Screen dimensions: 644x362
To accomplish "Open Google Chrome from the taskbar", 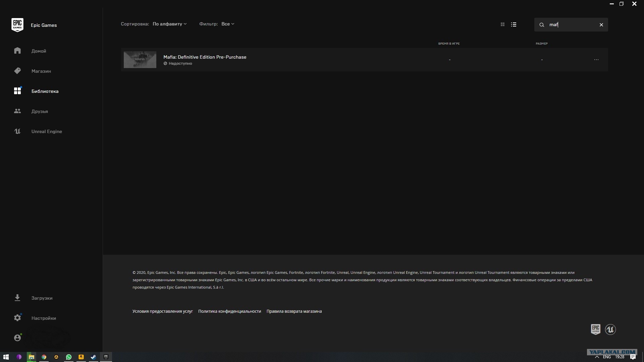I will tap(44, 357).
